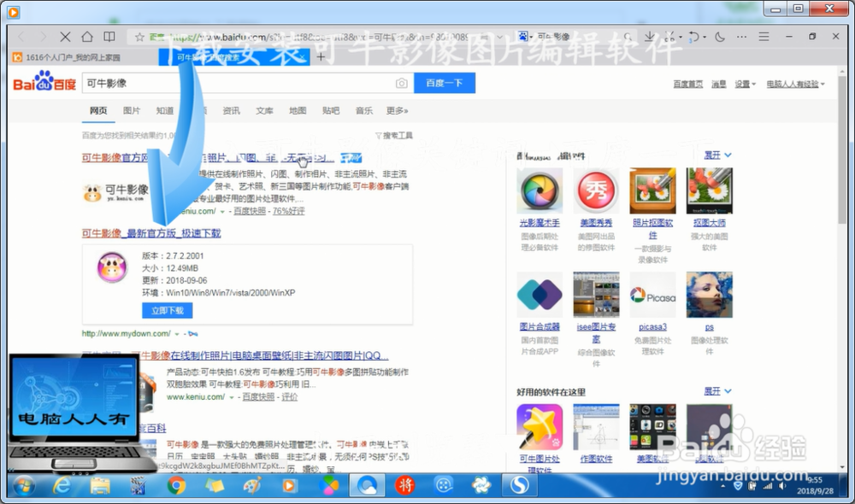Stop loading with the X toolbar button
855x504 pixels.
(65, 37)
